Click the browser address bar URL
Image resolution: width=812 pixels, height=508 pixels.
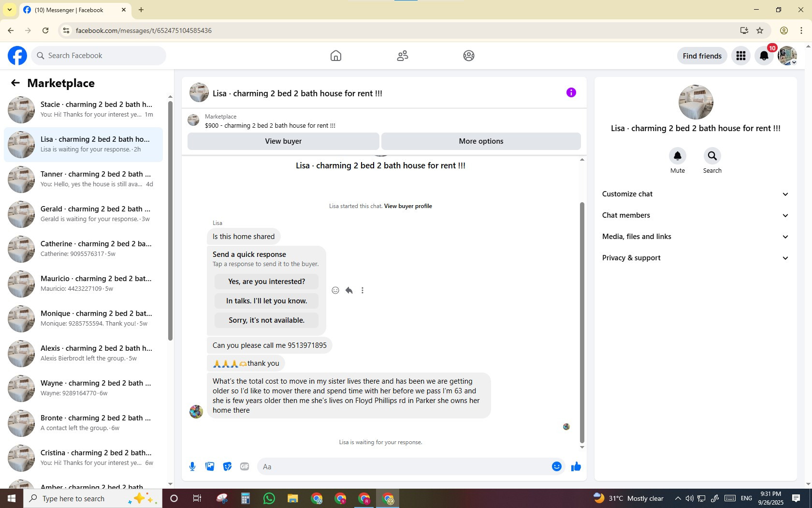pos(144,30)
